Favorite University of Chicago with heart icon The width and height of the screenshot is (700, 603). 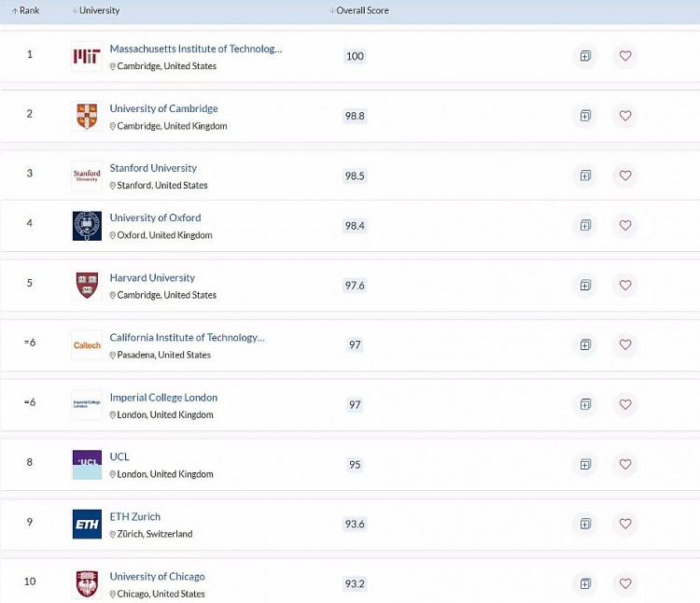(625, 583)
